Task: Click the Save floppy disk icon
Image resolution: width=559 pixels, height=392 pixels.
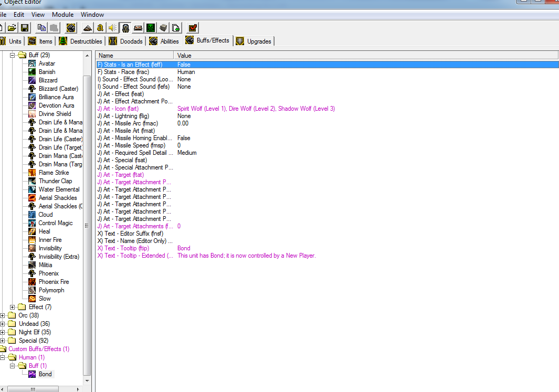Action: (x=25, y=28)
